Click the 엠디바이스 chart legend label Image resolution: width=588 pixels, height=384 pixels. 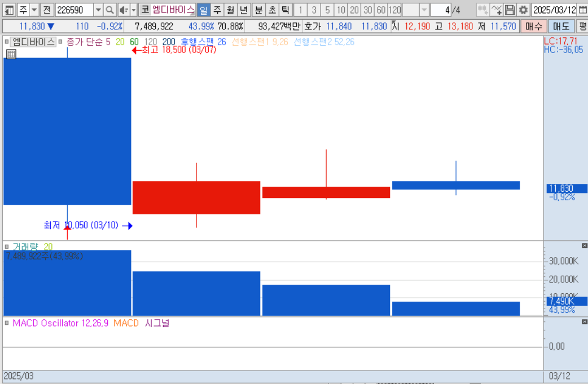tap(33, 42)
